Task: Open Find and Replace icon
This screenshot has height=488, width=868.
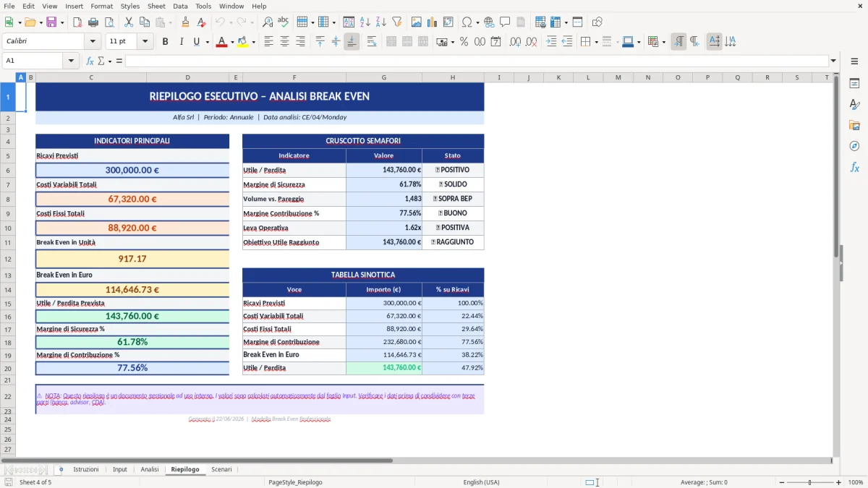Action: click(x=268, y=22)
